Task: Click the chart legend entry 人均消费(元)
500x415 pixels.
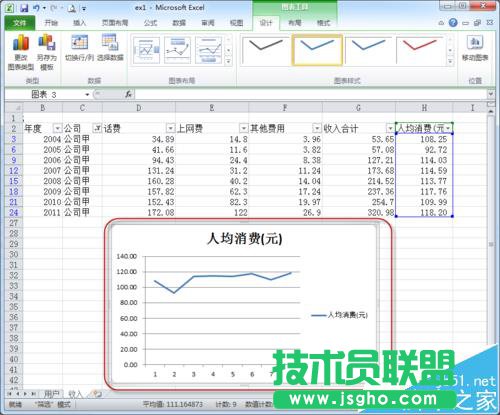Action: click(x=340, y=315)
